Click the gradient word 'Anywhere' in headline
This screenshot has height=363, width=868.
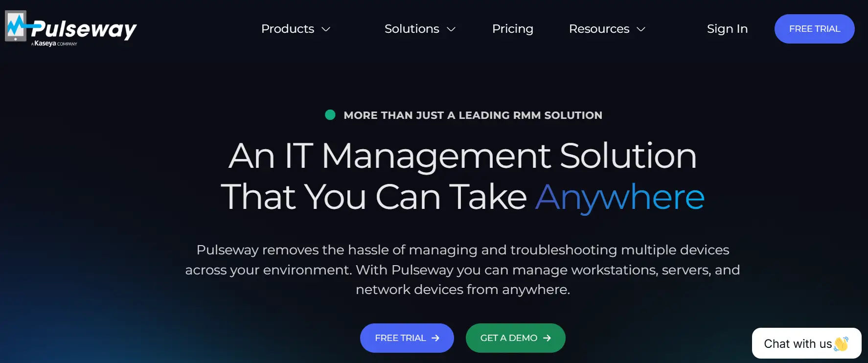[620, 197]
